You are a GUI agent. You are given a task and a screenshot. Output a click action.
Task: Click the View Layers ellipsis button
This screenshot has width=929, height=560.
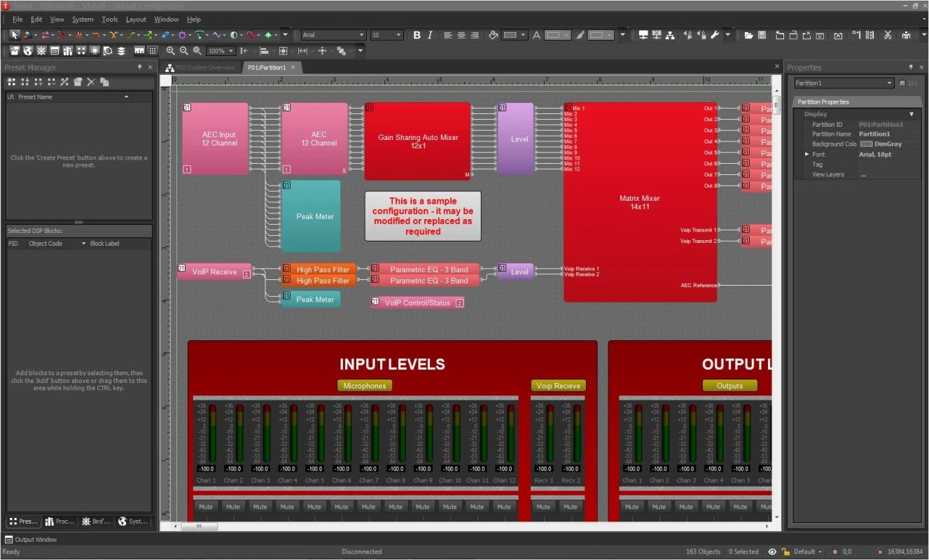[x=863, y=175]
